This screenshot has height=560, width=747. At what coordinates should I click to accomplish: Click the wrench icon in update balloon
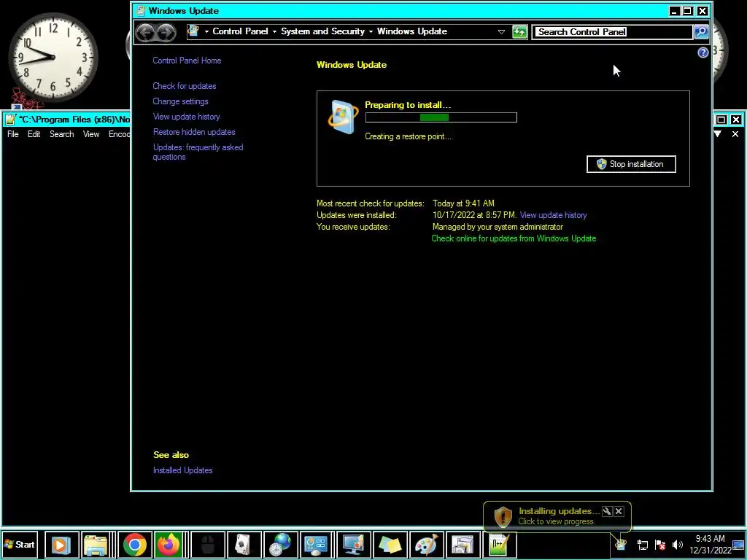click(606, 511)
